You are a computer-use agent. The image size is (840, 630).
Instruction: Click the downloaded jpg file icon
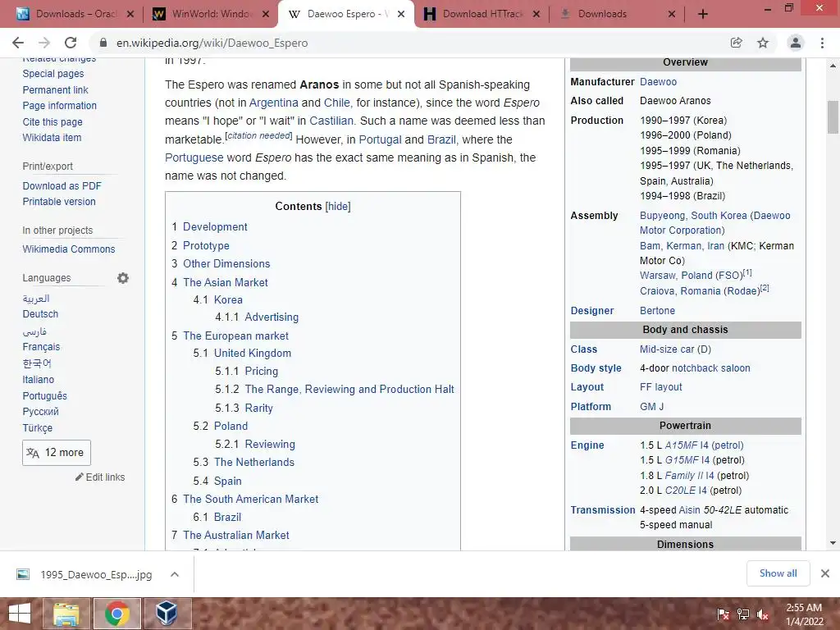point(23,575)
